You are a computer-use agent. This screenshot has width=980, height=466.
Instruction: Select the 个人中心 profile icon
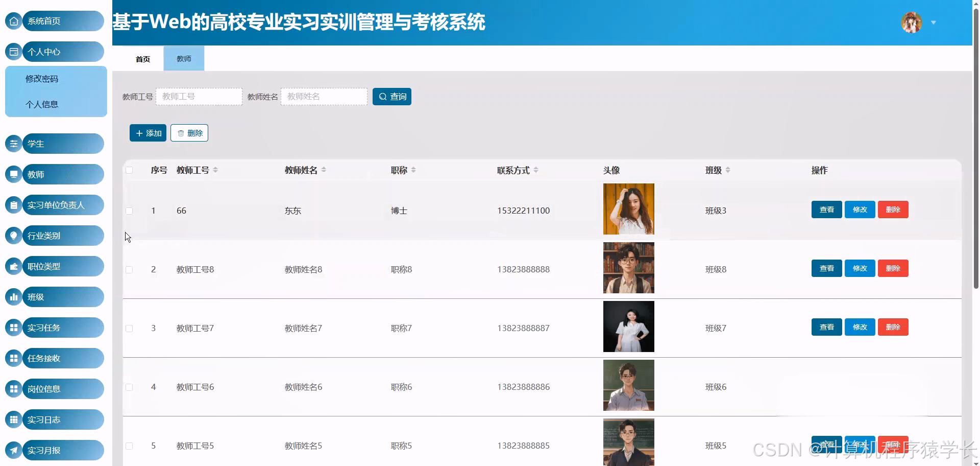(x=13, y=52)
